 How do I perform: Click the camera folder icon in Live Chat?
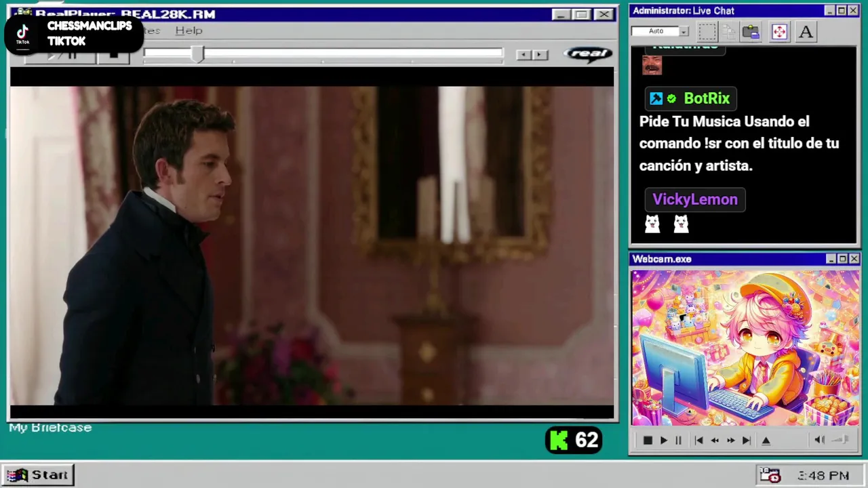[751, 31]
